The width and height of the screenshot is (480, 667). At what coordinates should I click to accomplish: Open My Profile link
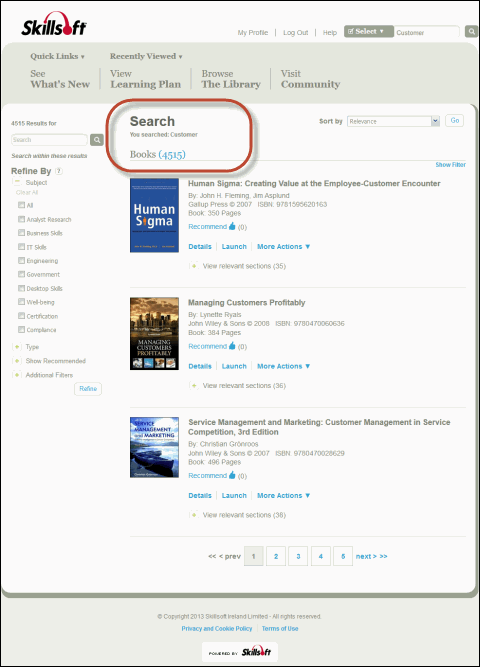[253, 32]
